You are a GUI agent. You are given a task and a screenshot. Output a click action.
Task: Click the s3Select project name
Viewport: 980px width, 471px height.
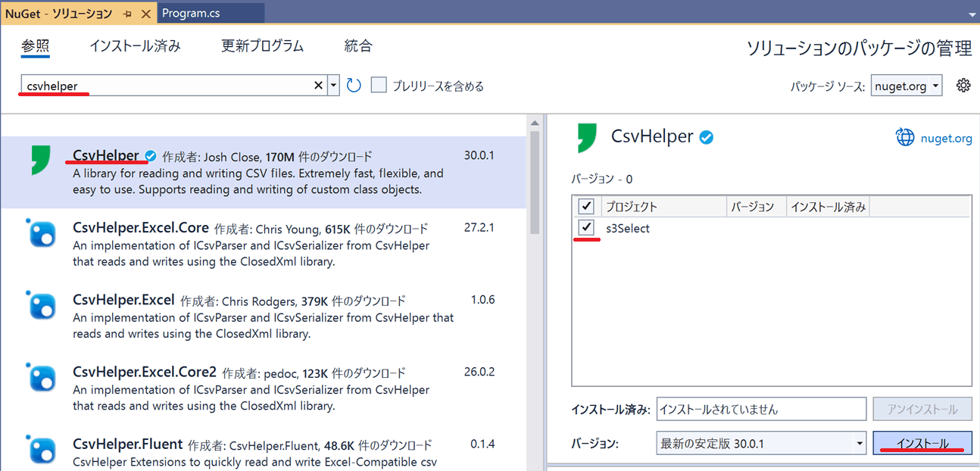(x=628, y=228)
